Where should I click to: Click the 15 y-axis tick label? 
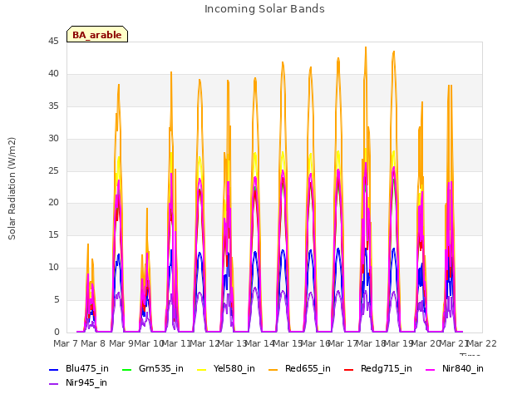click(53, 234)
